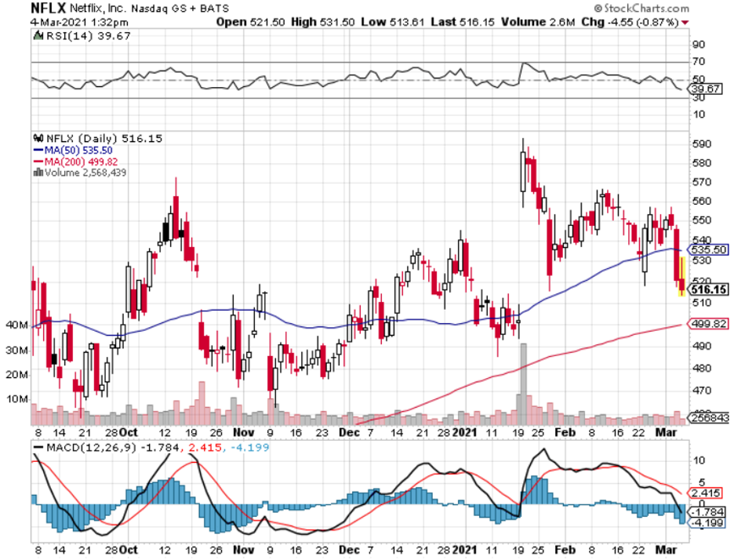
Task: Click the 40M volume axis label
Action: (17, 325)
